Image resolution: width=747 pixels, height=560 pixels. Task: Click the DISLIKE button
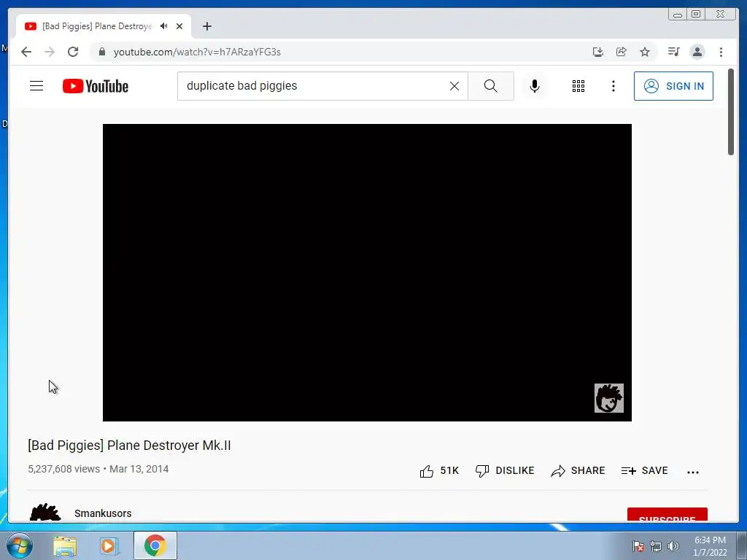(505, 471)
